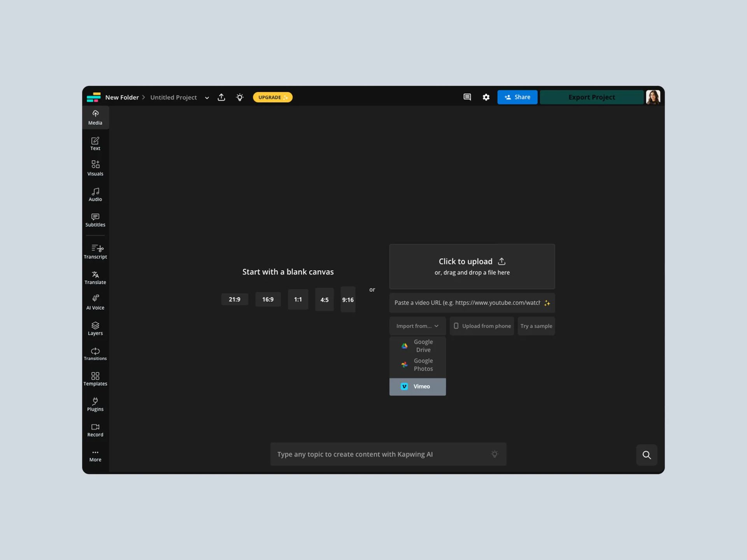Open the AI Voice tool
Screen dimensions: 747x560
coord(95,302)
